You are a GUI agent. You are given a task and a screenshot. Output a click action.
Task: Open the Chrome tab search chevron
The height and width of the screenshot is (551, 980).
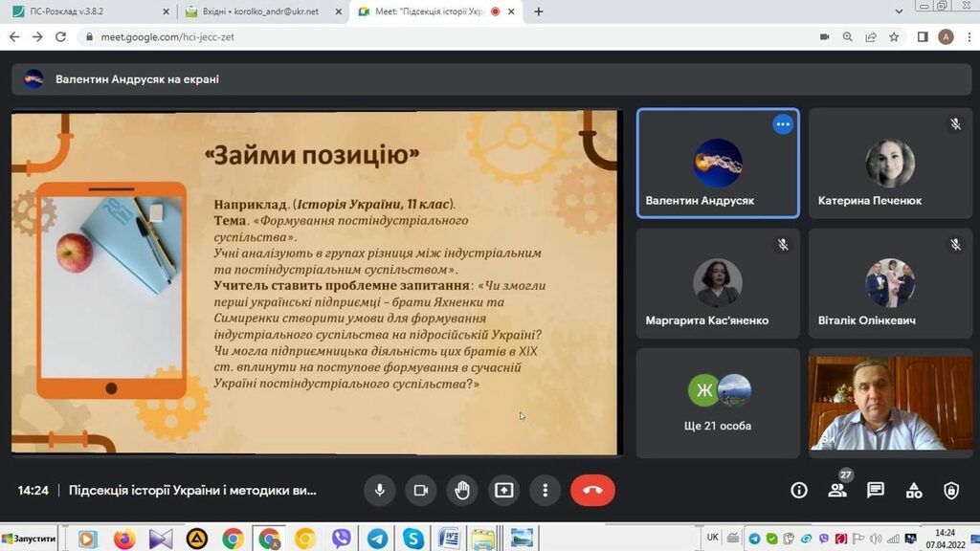899,11
